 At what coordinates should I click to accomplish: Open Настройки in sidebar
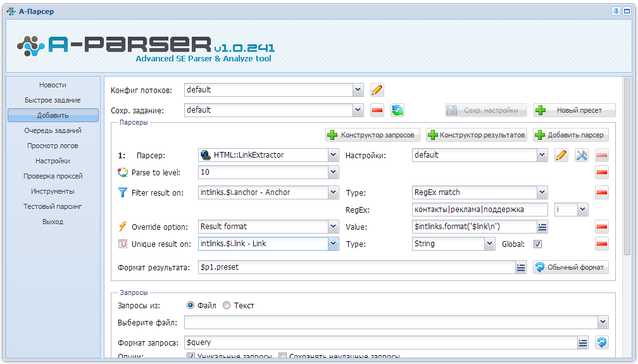pyautogui.click(x=53, y=161)
